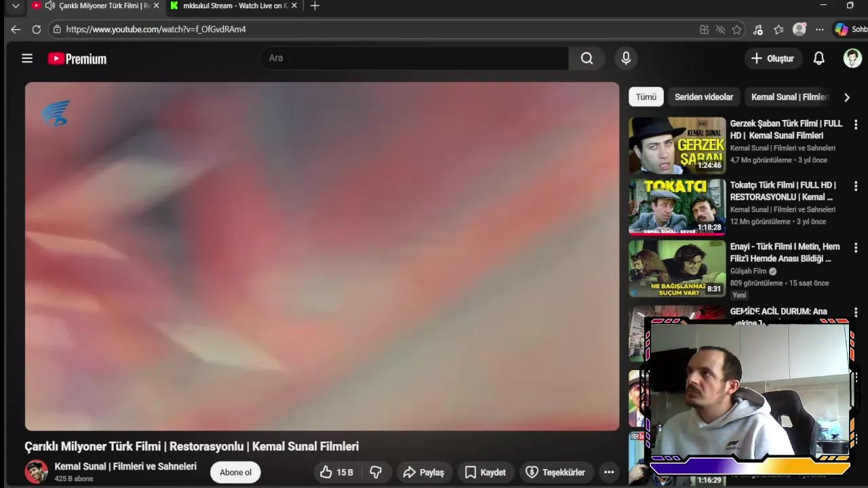The image size is (868, 488).
Task: Open the Gülşah Film channel name
Action: pos(749,271)
